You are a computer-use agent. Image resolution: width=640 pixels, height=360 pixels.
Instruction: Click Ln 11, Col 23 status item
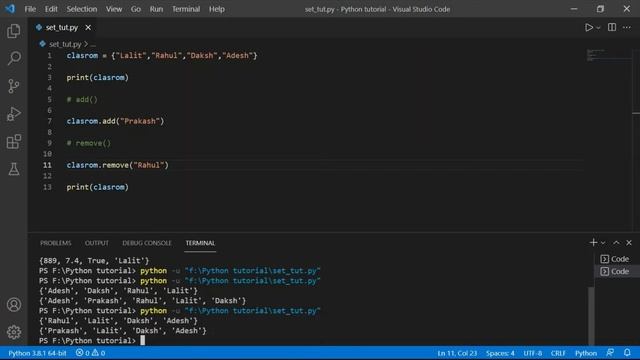[x=457, y=353]
